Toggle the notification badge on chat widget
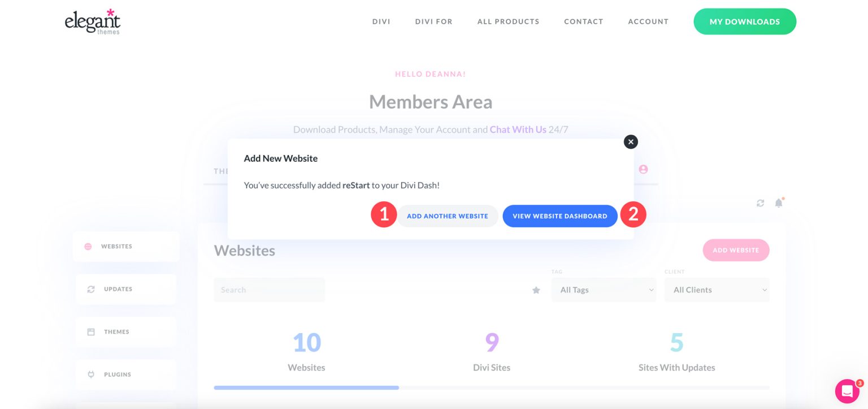Screen dimensions: 868x409 click(859, 383)
